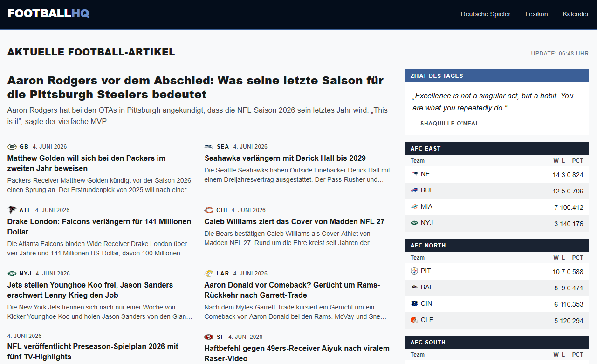The height and width of the screenshot is (364, 597).
Task: Open Aaron Donald vor Comeback article
Action: coord(292,290)
